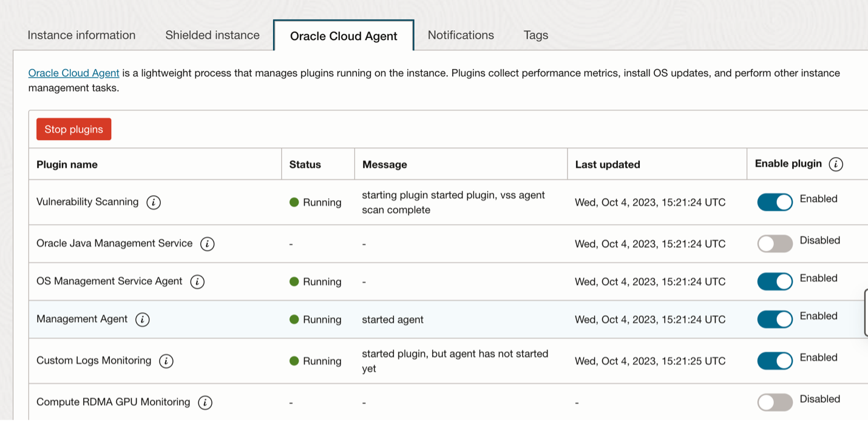This screenshot has width=868, height=422.
Task: Show info tooltip for Management Agent
Action: point(142,320)
